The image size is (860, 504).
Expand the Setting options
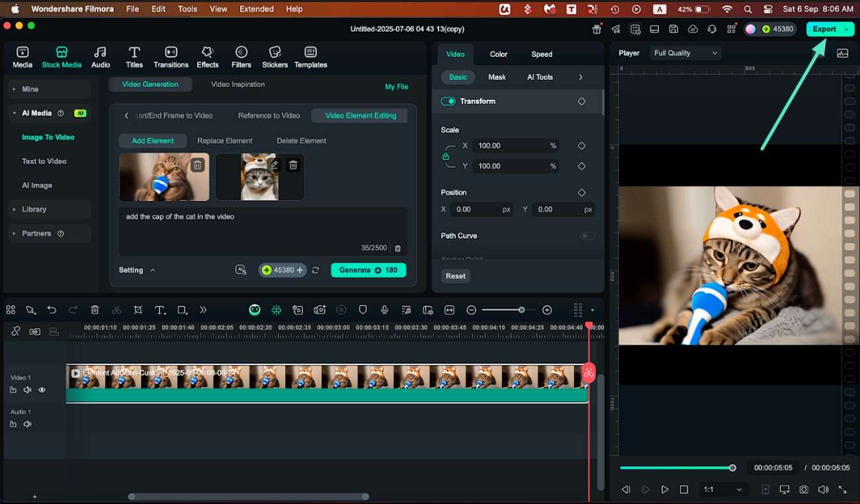tap(137, 270)
